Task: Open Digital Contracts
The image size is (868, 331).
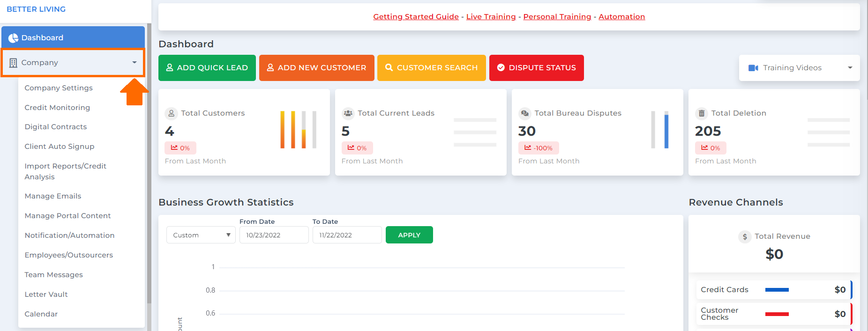Action: tap(56, 127)
